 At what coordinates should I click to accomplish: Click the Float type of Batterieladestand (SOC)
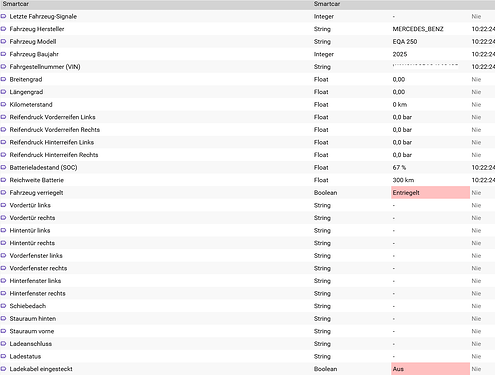pyautogui.click(x=321, y=167)
